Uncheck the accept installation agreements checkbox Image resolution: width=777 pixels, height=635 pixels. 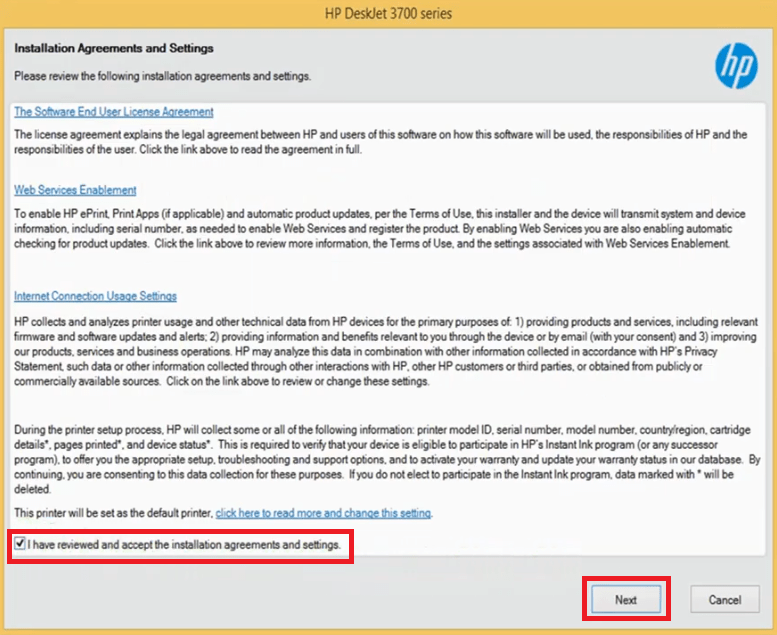[x=19, y=544]
